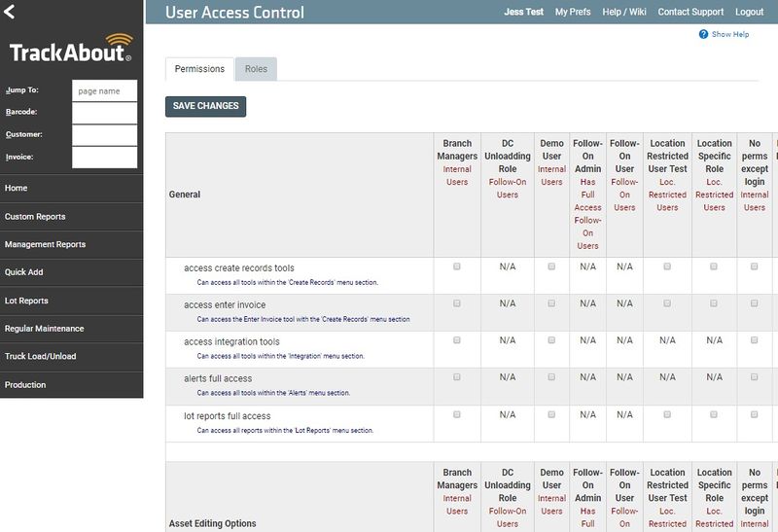The image size is (778, 532).
Task: Toggle access integration tools for Demo User
Action: (551, 340)
